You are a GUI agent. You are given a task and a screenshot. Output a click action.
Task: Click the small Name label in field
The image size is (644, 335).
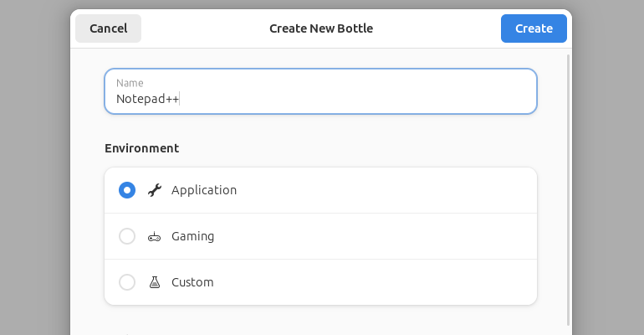tap(130, 83)
